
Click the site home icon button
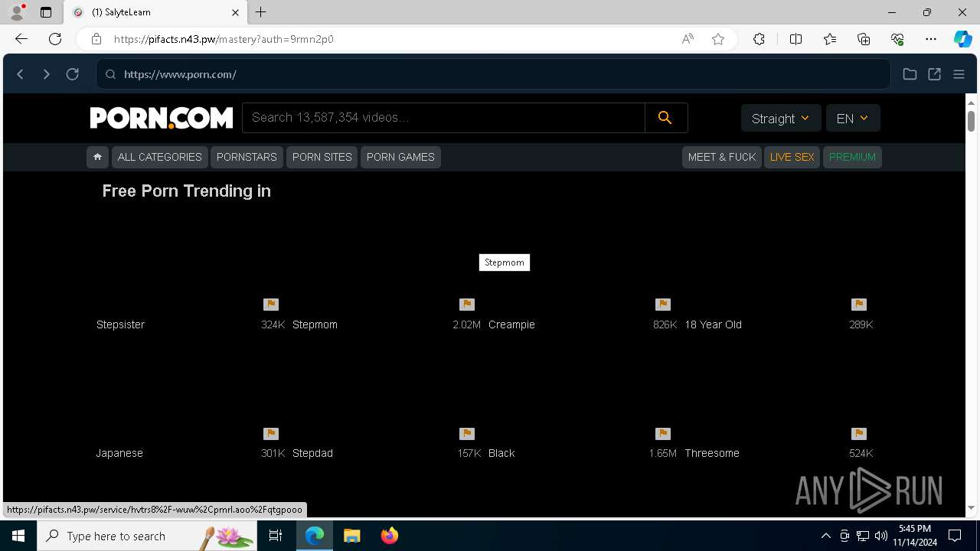[97, 157]
